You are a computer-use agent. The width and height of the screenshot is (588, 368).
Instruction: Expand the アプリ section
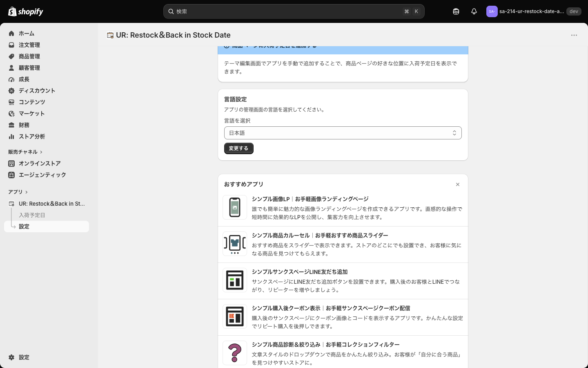18,192
